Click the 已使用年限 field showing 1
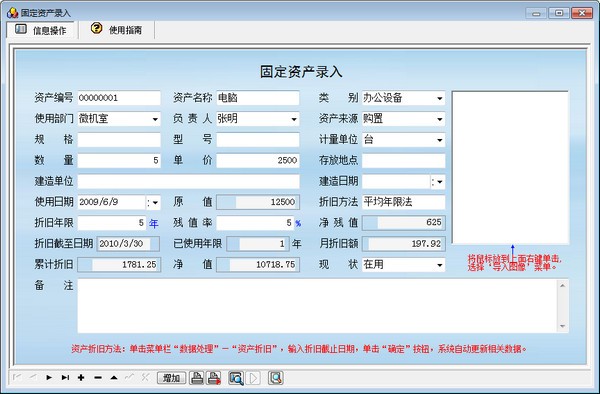The image size is (600, 394). coord(258,244)
